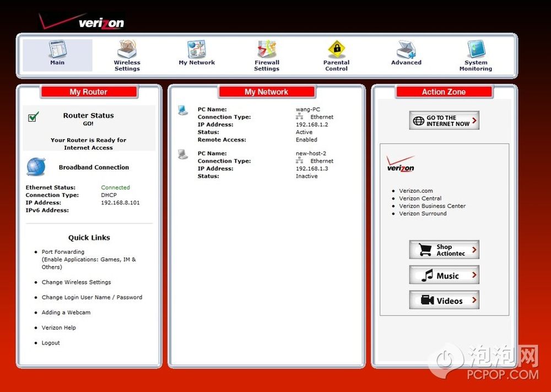This screenshot has height=392, width=551.
Task: Click the router IP 192.168.8.101
Action: (x=120, y=203)
